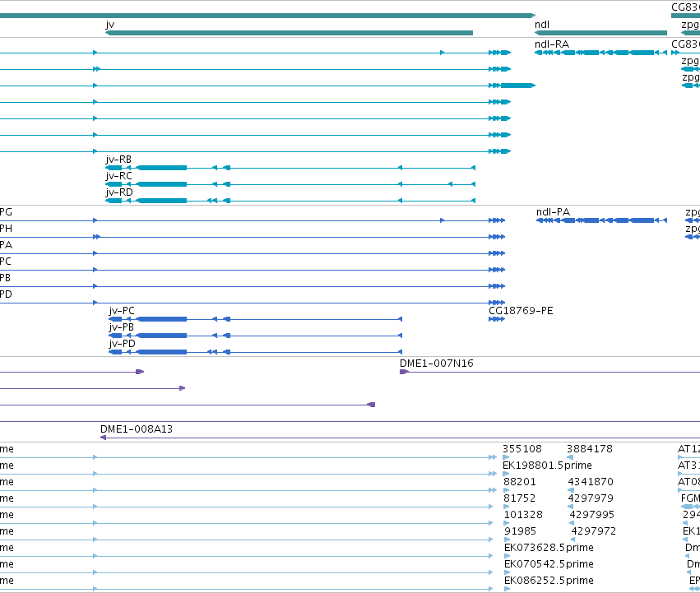Click the jv-RD transcript label
Screen dimensions: 700x593
click(119, 192)
